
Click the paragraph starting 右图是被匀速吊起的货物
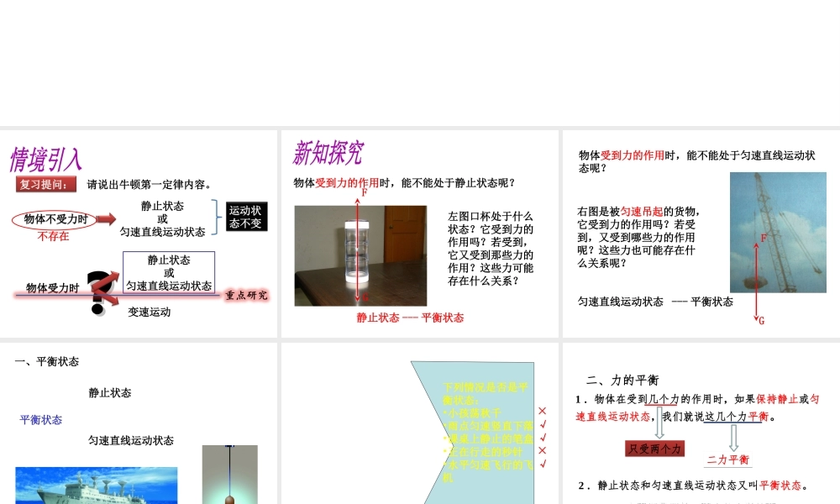click(x=638, y=237)
